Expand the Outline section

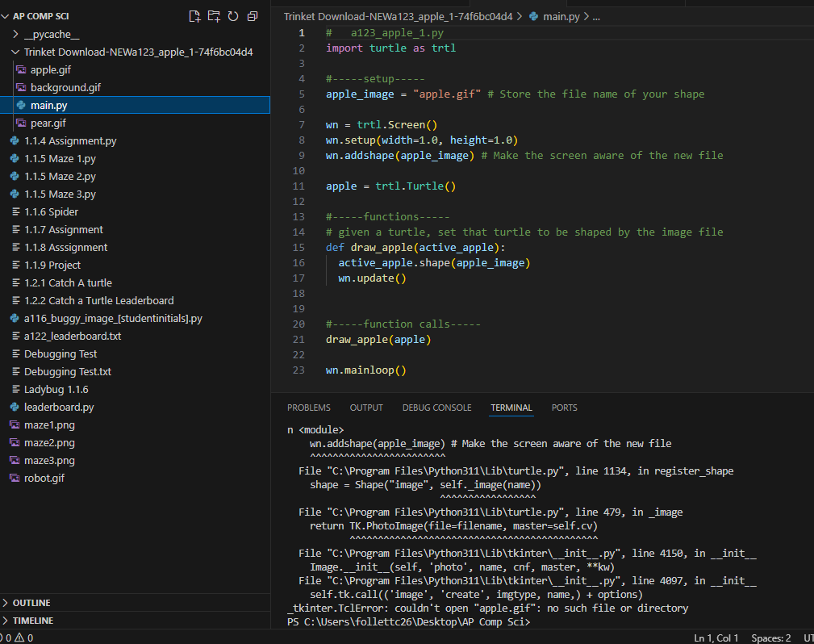31,603
